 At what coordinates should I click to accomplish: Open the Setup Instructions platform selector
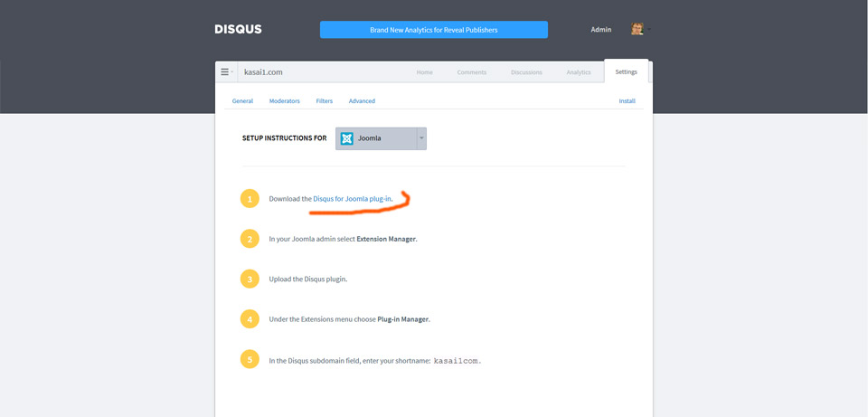click(x=381, y=138)
